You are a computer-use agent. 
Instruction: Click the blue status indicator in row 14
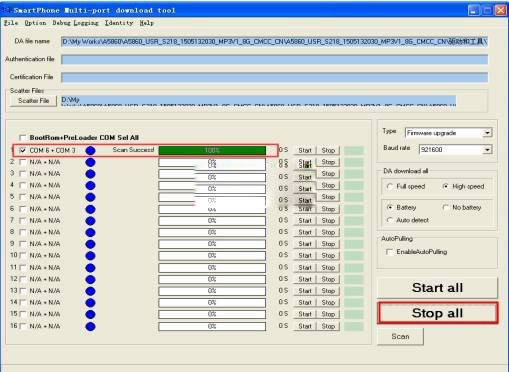coord(90,303)
